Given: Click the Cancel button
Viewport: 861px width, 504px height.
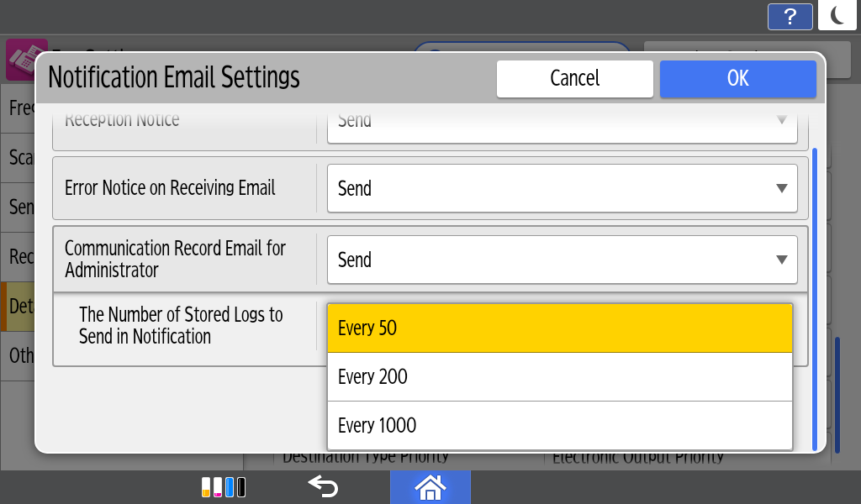Looking at the screenshot, I should click(574, 78).
